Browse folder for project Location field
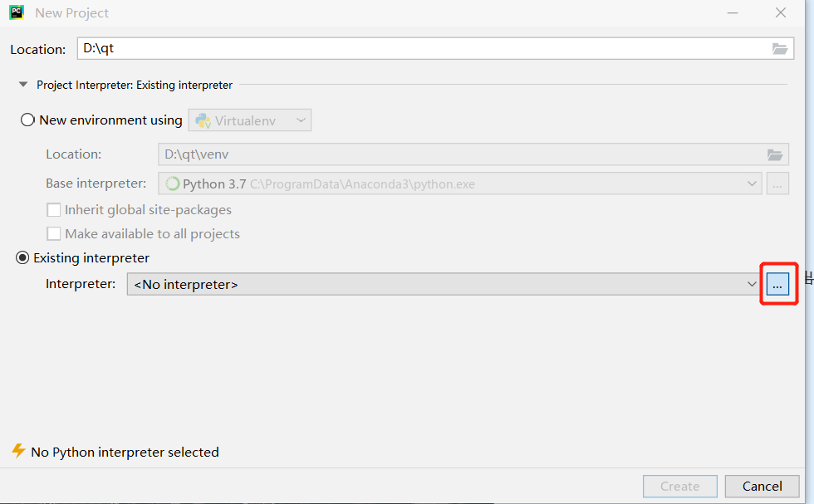This screenshot has height=504, width=814. tap(779, 49)
